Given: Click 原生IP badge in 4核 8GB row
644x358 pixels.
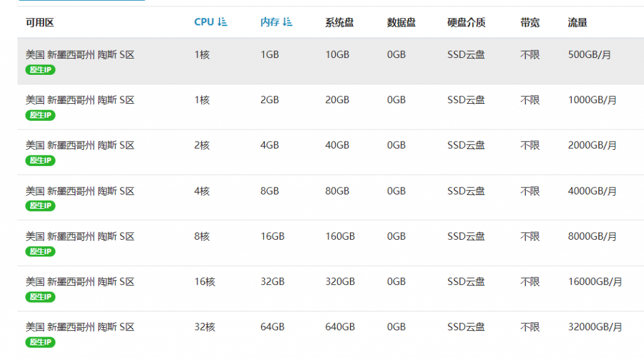Looking at the screenshot, I should tap(40, 206).
